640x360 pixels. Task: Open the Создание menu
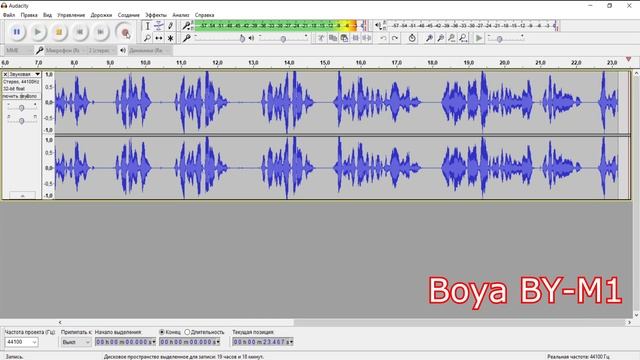(129, 15)
